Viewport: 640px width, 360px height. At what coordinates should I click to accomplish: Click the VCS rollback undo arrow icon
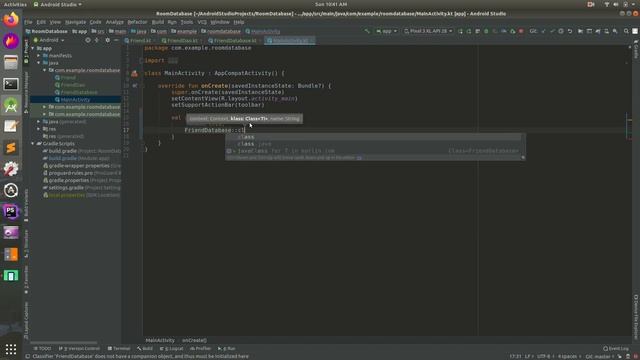pos(570,31)
